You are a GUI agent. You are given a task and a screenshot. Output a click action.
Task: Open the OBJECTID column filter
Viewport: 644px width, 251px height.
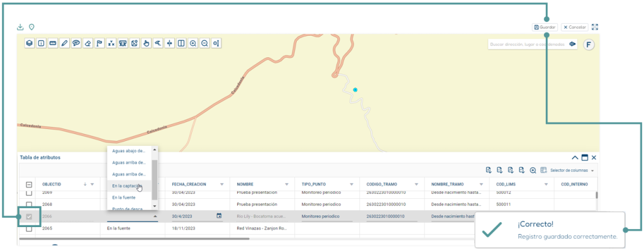click(x=92, y=184)
